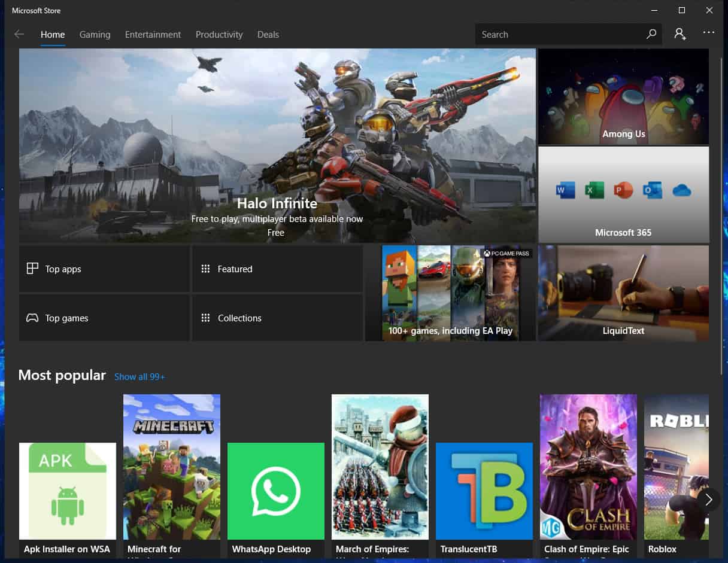The height and width of the screenshot is (563, 728).
Task: Open the Halo Infinite hero banner
Action: 277,145
